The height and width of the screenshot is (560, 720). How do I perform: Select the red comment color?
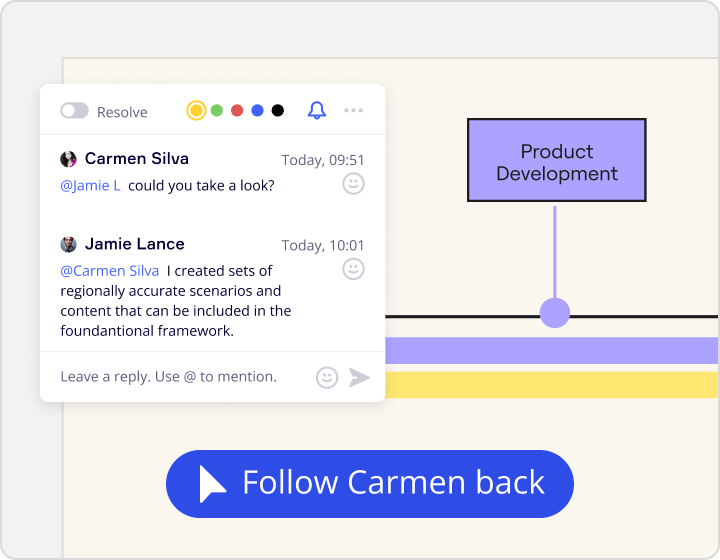237,111
